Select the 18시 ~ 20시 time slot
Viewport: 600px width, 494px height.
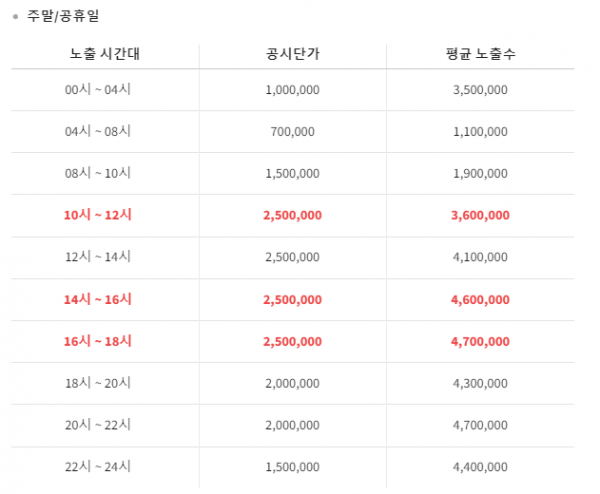pyautogui.click(x=98, y=383)
